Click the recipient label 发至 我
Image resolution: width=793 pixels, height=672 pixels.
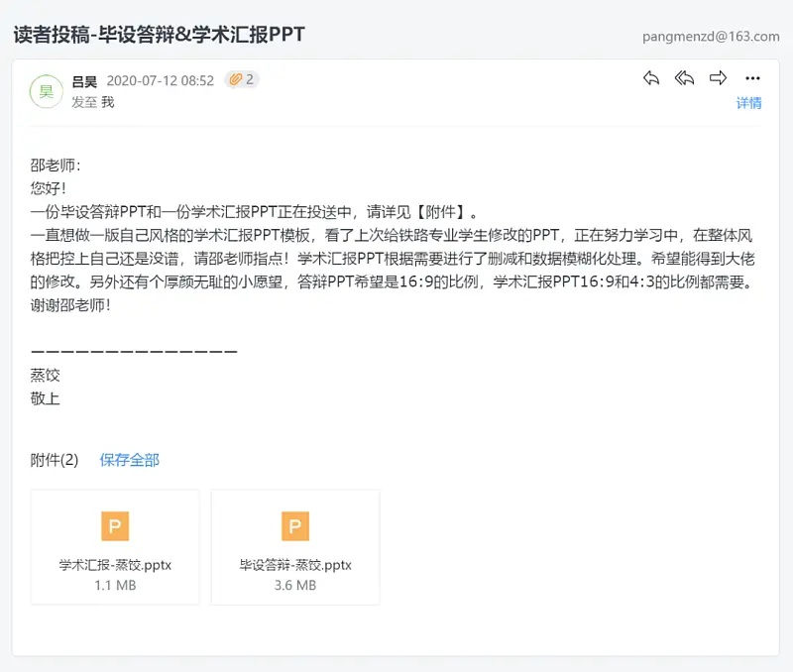pos(93,103)
